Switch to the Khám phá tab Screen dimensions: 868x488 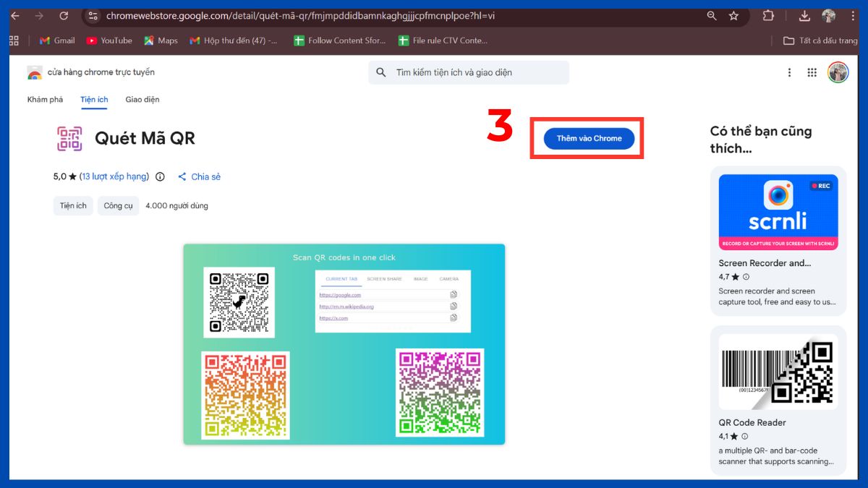[x=45, y=99]
